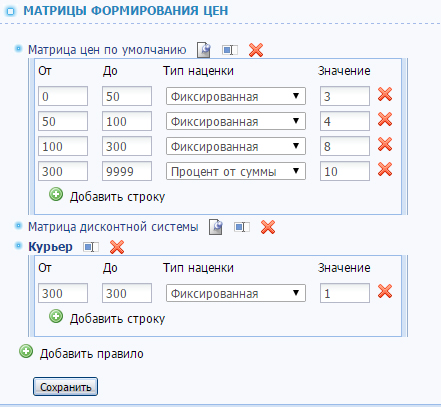
Task: Click the rename icon next to Матрица цен по умолчанию
Action: (x=230, y=50)
